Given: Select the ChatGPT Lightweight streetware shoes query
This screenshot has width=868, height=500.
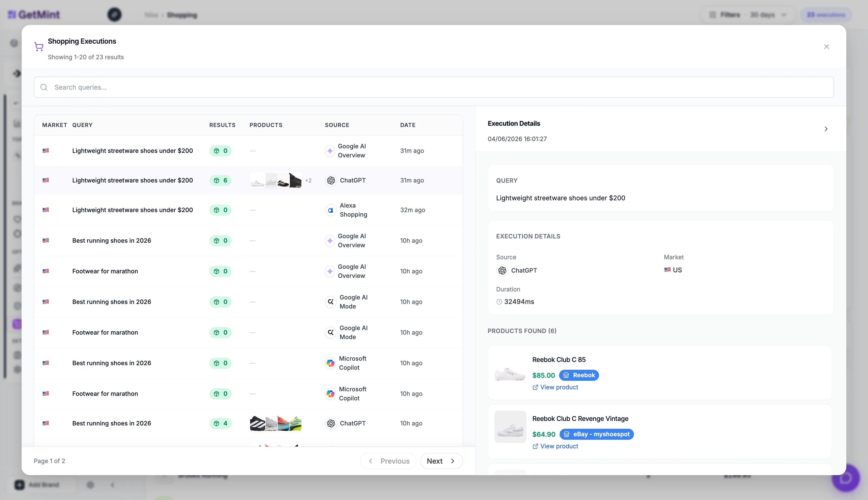Looking at the screenshot, I should pos(133,180).
